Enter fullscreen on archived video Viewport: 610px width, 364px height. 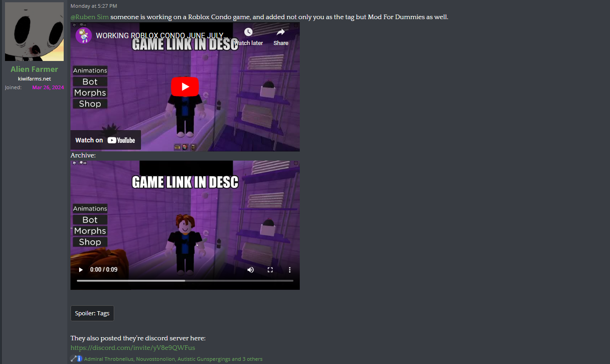click(270, 269)
